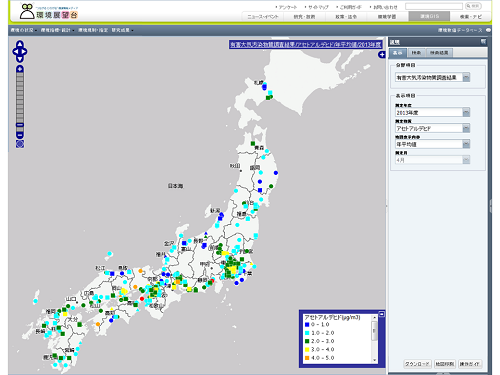Click the cyan 1.0 - 2.0 legend swatch
The height and width of the screenshot is (375, 500).
coord(307,333)
